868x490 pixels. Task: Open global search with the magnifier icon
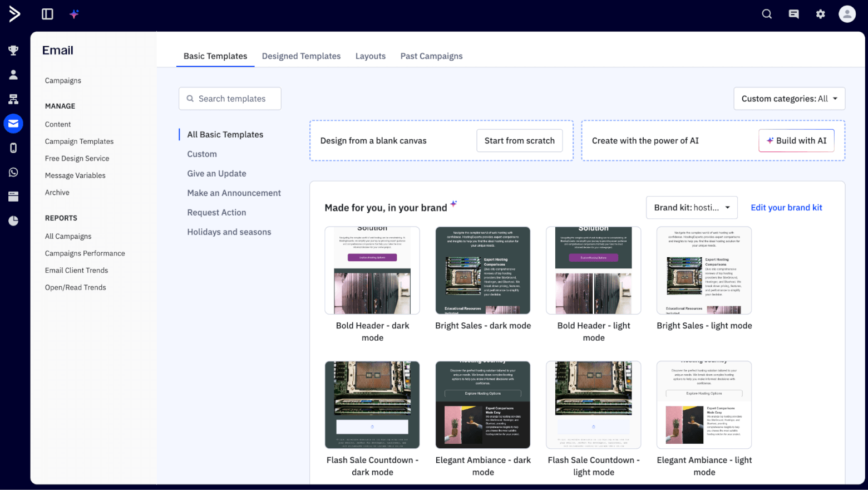766,14
